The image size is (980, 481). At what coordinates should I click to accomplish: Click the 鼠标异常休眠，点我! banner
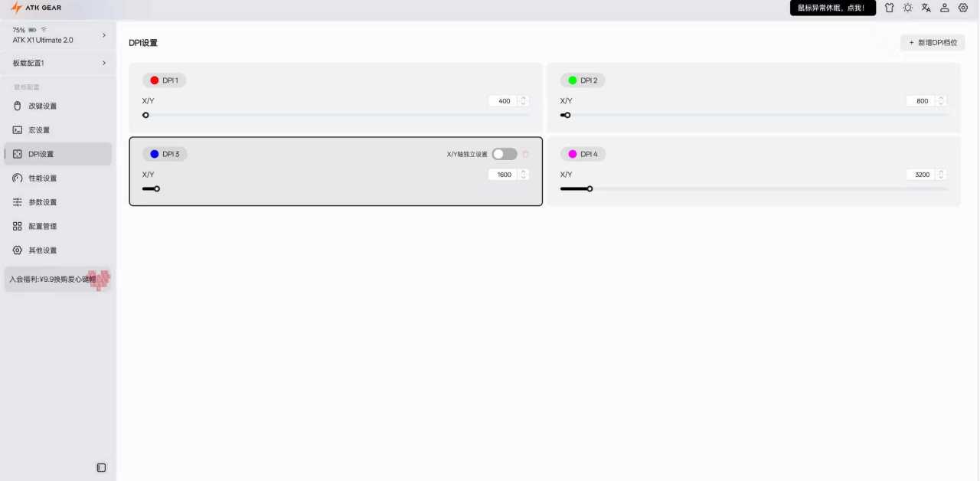832,8
